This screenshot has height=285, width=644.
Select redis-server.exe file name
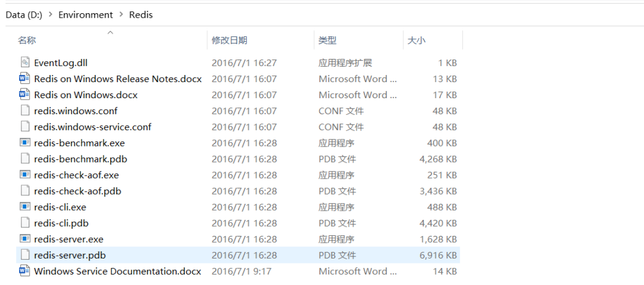tap(69, 239)
